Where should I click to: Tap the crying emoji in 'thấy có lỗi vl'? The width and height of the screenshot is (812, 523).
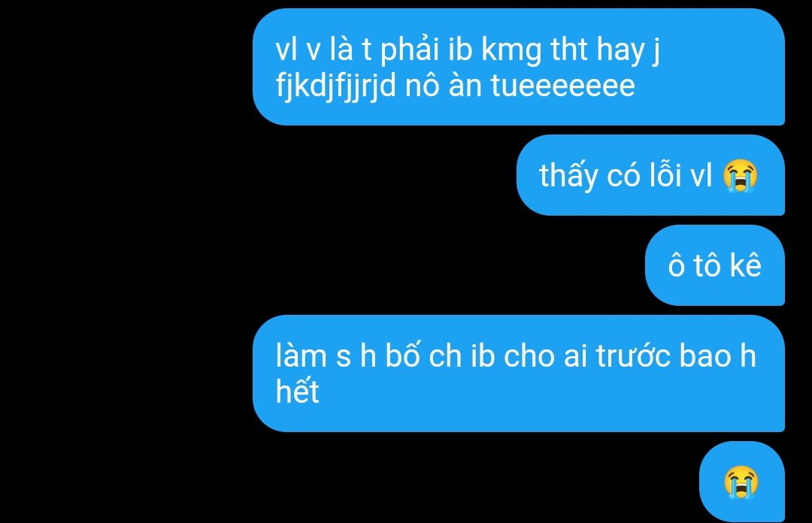coord(741,176)
